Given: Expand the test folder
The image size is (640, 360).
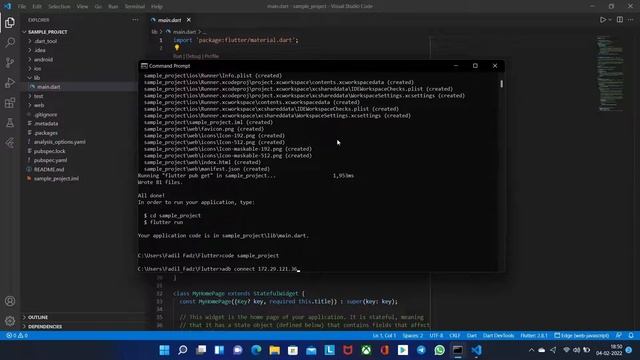Looking at the screenshot, I should [x=38, y=96].
